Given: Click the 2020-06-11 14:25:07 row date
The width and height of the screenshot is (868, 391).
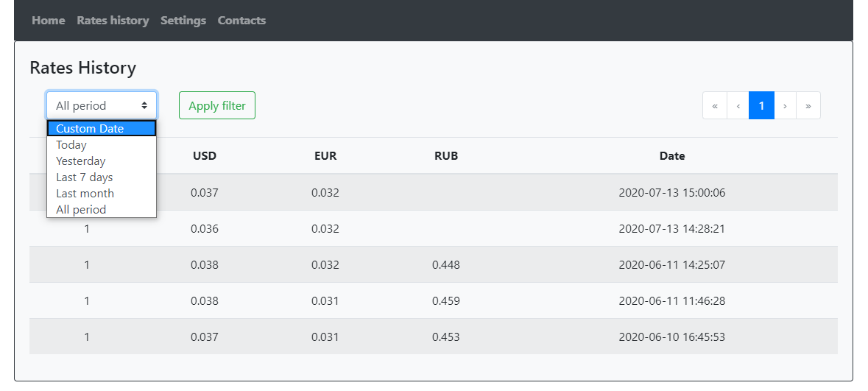Looking at the screenshot, I should pos(671,264).
